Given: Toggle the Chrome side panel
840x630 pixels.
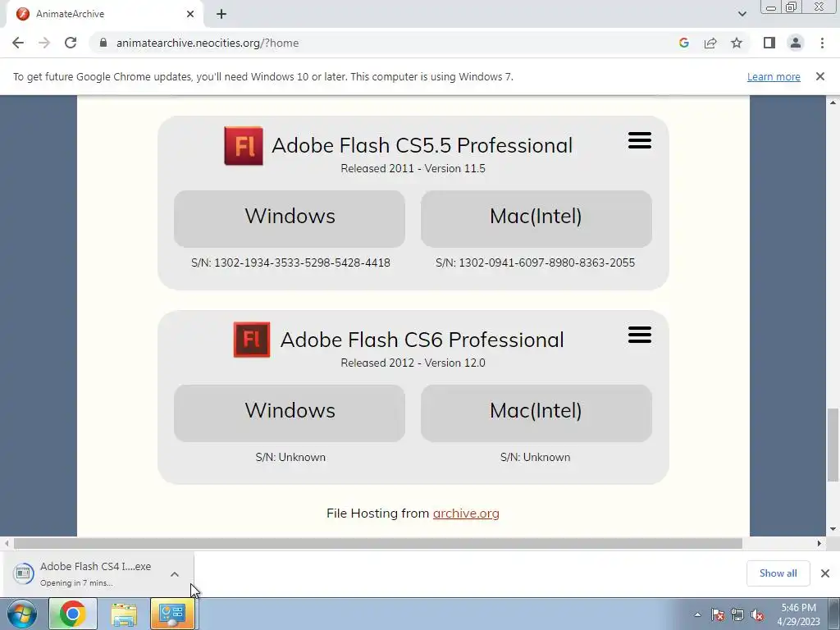Looking at the screenshot, I should 769,43.
